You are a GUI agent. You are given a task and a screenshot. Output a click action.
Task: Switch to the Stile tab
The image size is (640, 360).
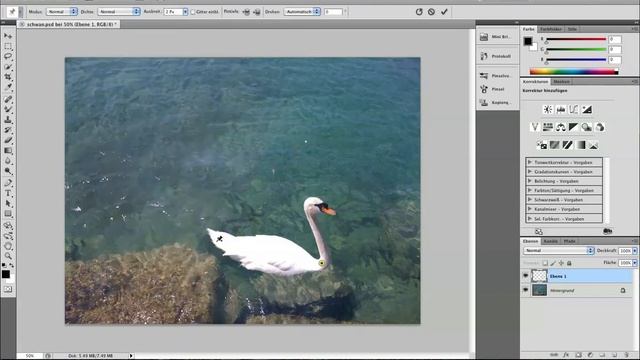pyautogui.click(x=572, y=29)
